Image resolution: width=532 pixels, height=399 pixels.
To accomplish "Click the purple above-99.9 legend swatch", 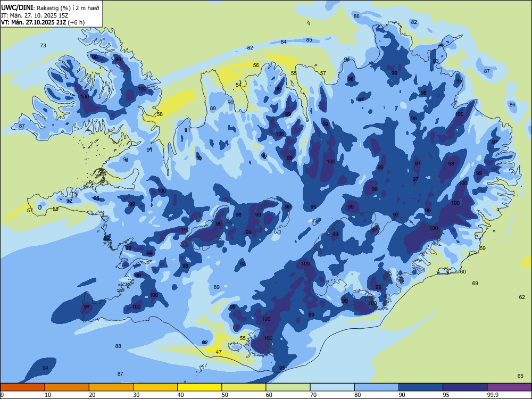I will point(509,387).
